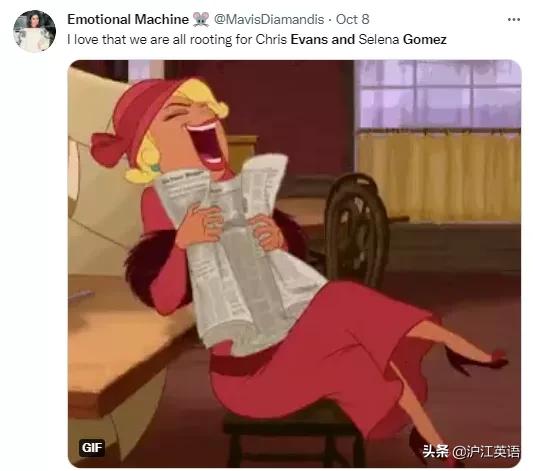Click the laughing woman's open mouth
The height and width of the screenshot is (471, 533).
point(206,143)
